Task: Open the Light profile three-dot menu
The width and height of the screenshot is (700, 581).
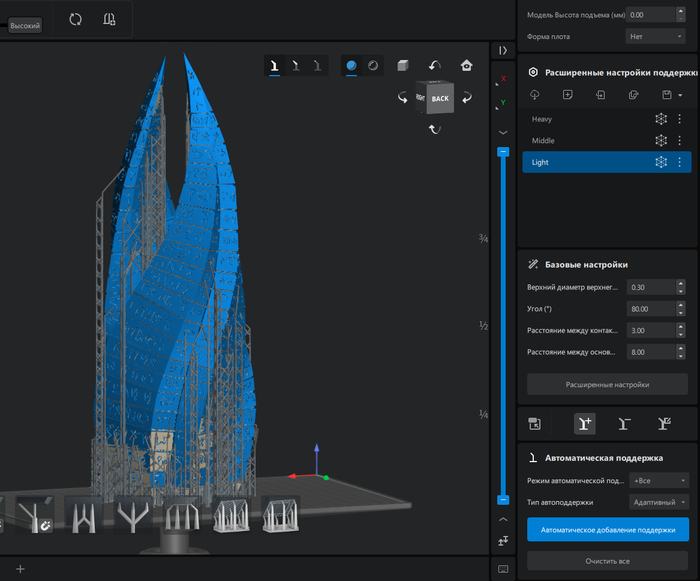Action: click(x=680, y=162)
